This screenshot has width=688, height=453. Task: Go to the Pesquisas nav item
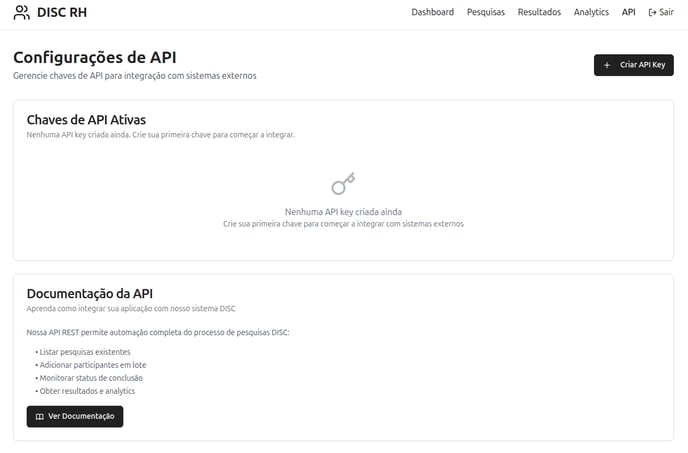tap(486, 12)
